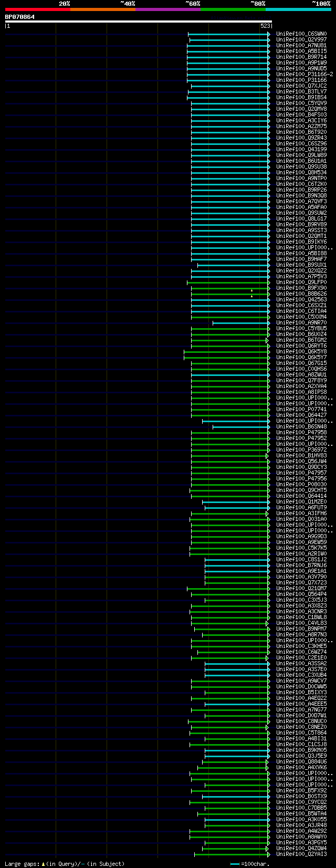This screenshot has width=336, height=868.
Task: Select label UniRef100_C2E1E0
Action: pos(301,658)
